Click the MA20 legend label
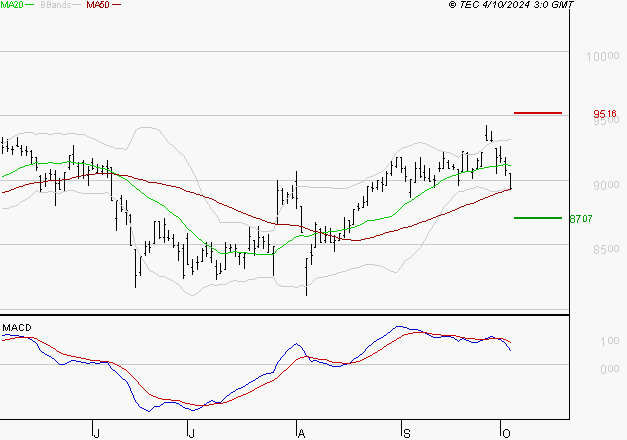The width and height of the screenshot is (627, 440). tap(12, 5)
